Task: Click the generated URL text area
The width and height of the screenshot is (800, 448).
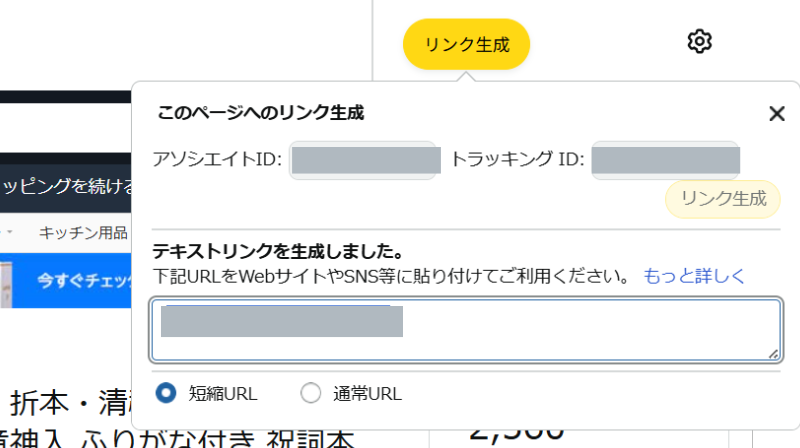Action: [466, 329]
